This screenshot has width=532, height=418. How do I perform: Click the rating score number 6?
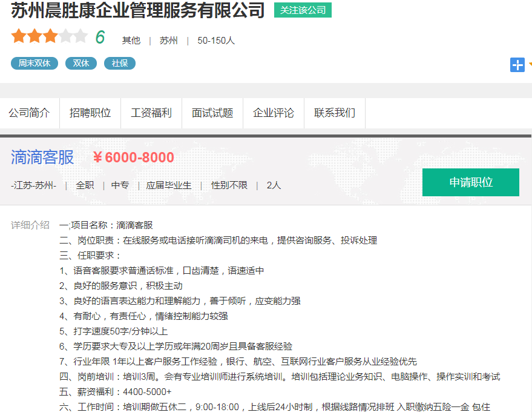100,37
